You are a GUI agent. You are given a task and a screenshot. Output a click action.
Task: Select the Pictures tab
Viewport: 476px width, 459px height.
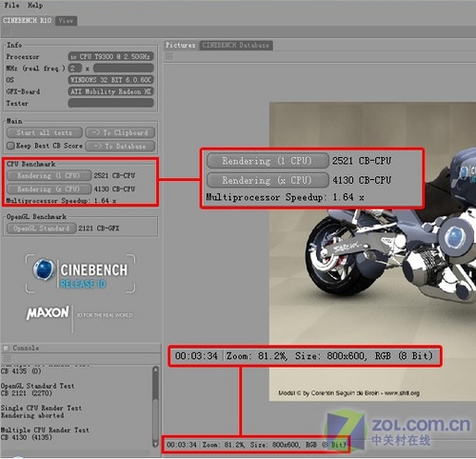click(181, 46)
